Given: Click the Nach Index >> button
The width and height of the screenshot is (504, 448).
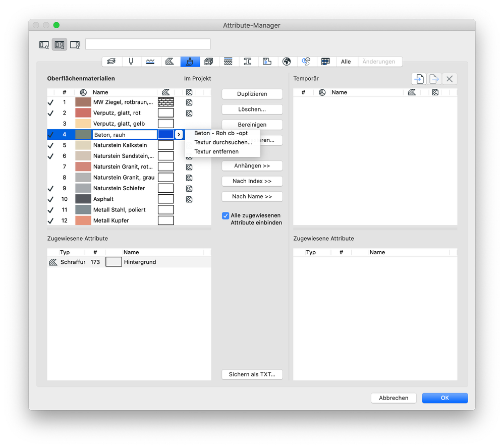Looking at the screenshot, I should (x=252, y=181).
